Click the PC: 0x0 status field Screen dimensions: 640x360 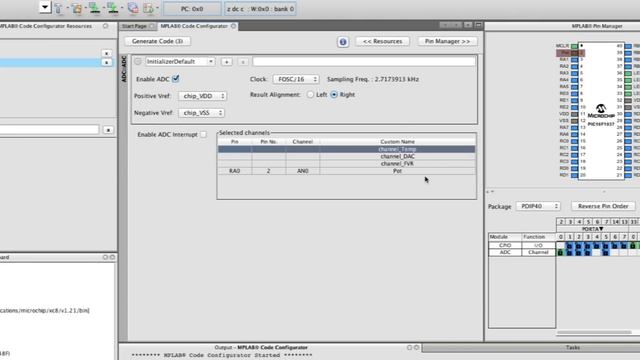pos(192,9)
